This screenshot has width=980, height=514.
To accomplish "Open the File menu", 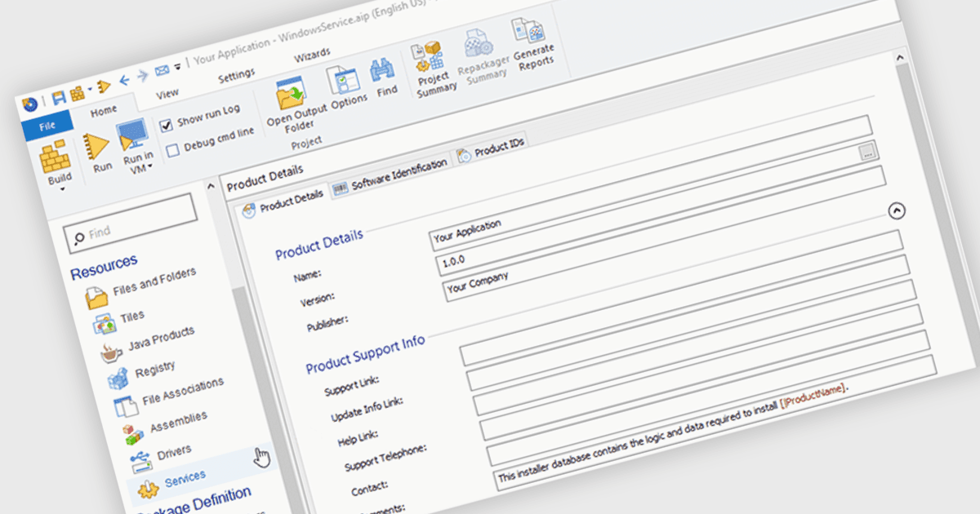I will 47,126.
